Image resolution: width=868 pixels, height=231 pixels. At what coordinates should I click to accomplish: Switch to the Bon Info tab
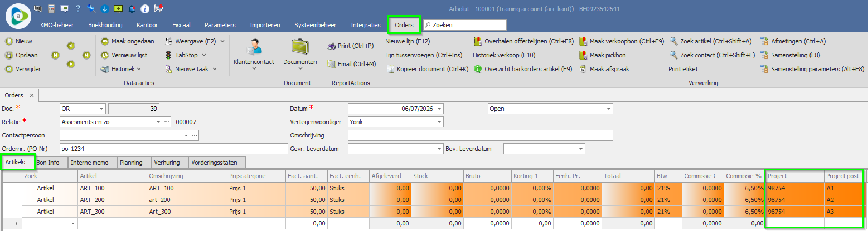pyautogui.click(x=48, y=163)
